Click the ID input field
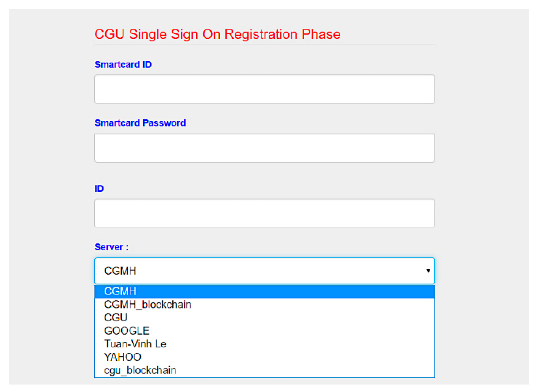Viewport: 538px width, 392px height. coord(264,213)
